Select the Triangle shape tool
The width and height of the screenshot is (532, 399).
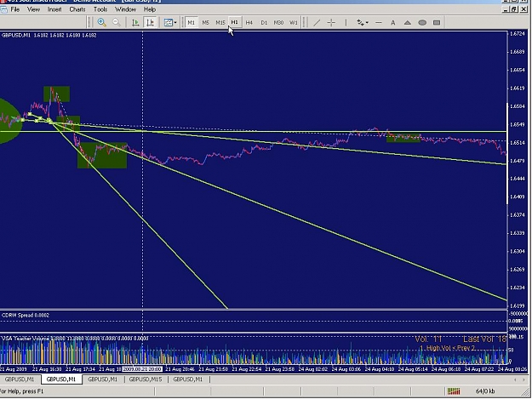[408, 23]
